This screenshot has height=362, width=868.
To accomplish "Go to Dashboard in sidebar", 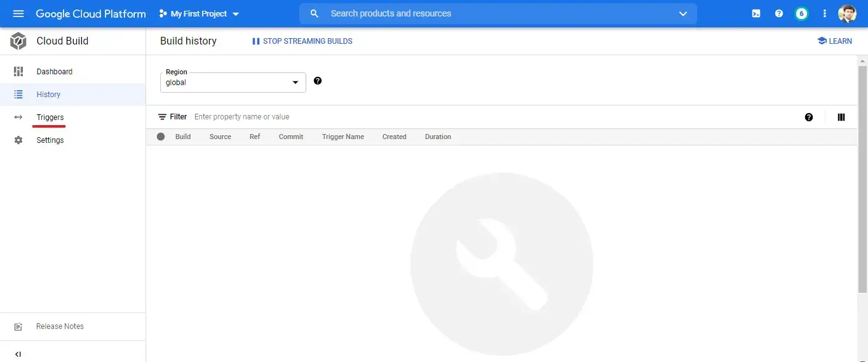I will pos(73,72).
